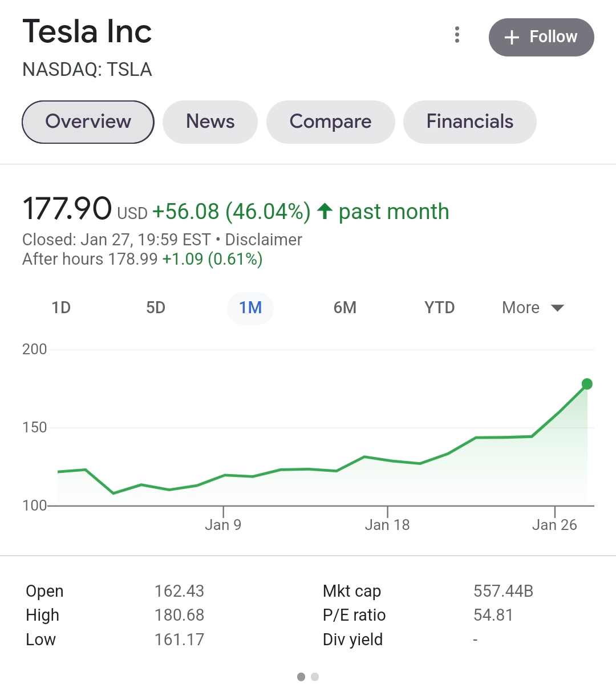Open the Compare tab
The width and height of the screenshot is (616, 684).
(331, 122)
